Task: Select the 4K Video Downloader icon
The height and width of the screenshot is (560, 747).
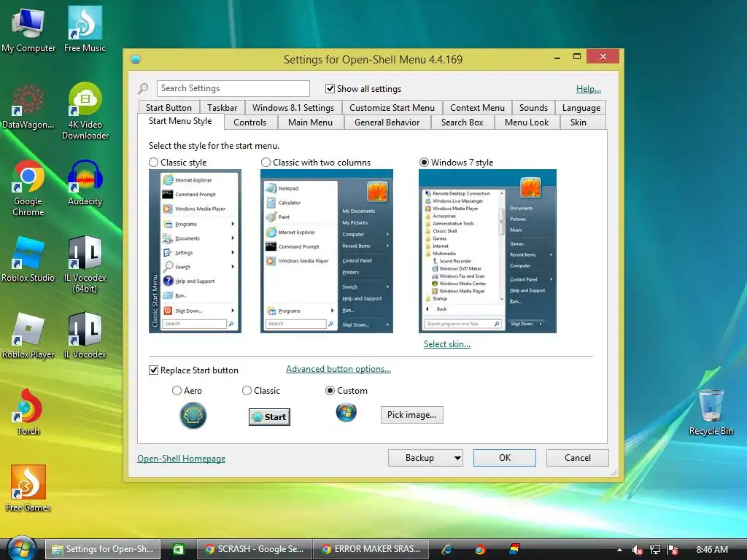Action: [x=85, y=112]
